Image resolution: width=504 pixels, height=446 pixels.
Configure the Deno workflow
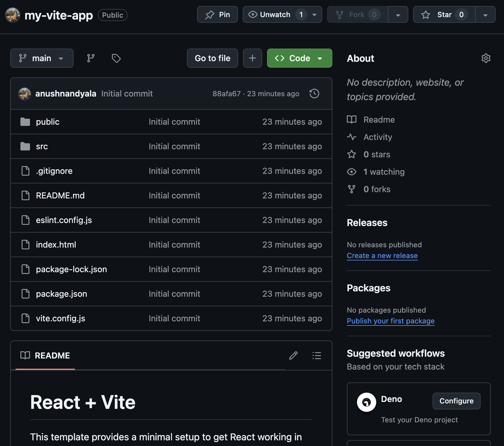coord(456,401)
